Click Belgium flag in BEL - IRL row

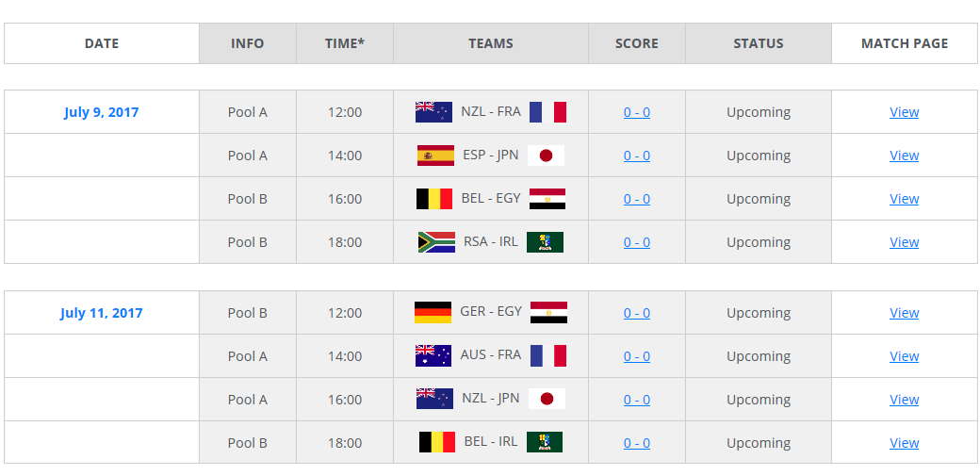(437, 442)
